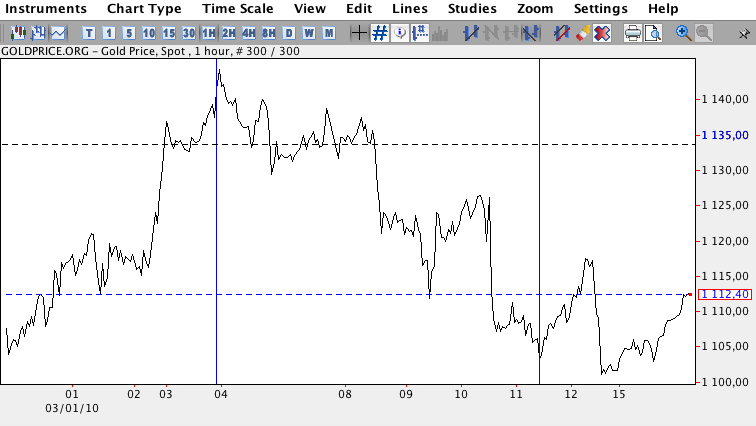This screenshot has height=426, width=756.
Task: Toggle the chart grid (# icon)
Action: click(x=380, y=33)
